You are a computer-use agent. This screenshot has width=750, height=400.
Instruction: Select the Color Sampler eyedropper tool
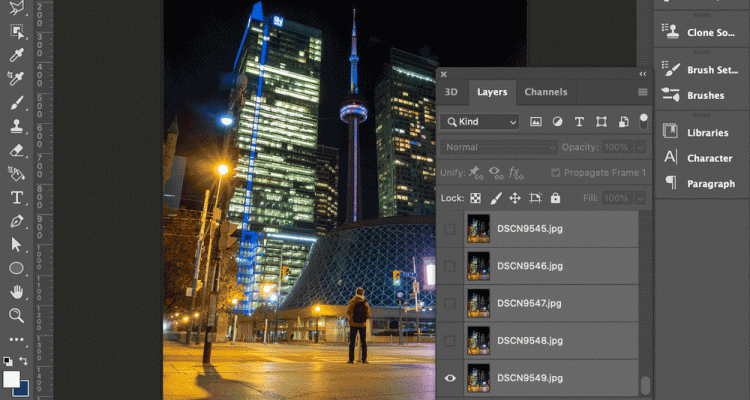click(x=17, y=78)
